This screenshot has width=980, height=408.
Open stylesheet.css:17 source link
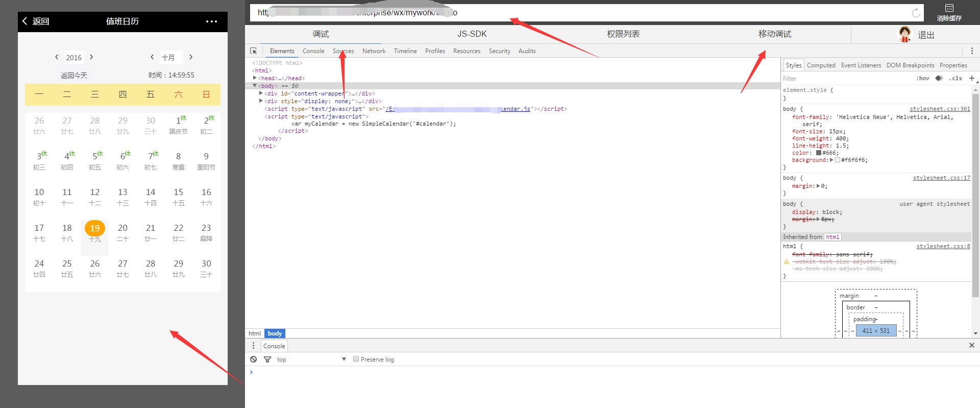click(x=942, y=178)
